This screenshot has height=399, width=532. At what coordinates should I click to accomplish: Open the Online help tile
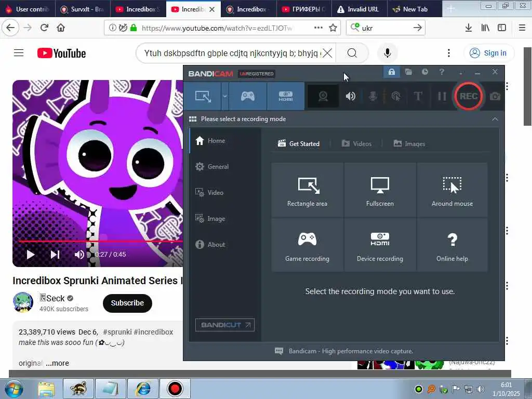pyautogui.click(x=453, y=245)
